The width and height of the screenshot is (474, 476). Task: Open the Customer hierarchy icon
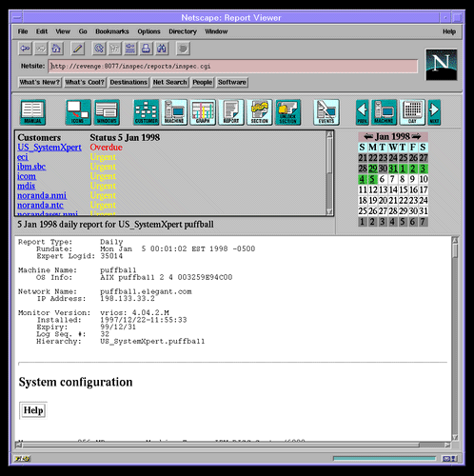(147, 112)
